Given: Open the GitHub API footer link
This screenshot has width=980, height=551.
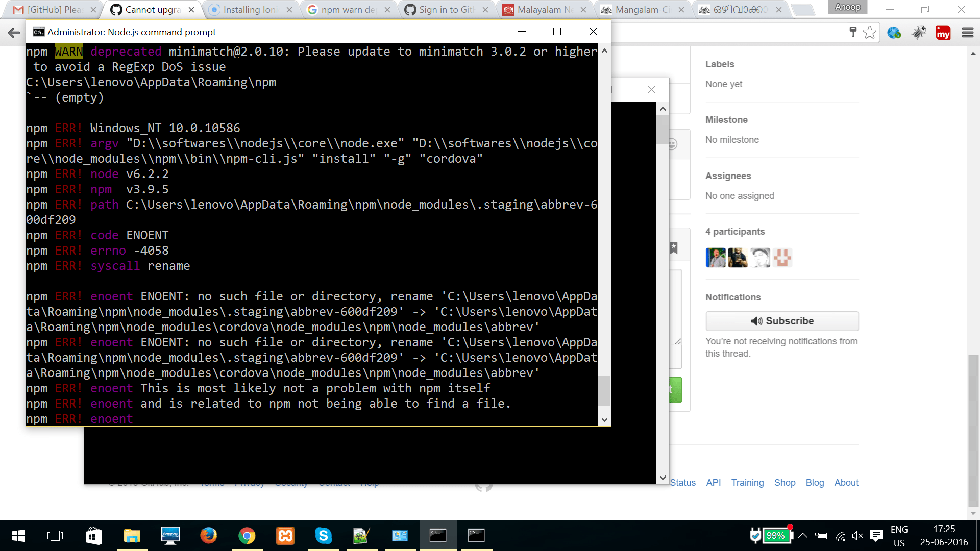Looking at the screenshot, I should pyautogui.click(x=713, y=482).
